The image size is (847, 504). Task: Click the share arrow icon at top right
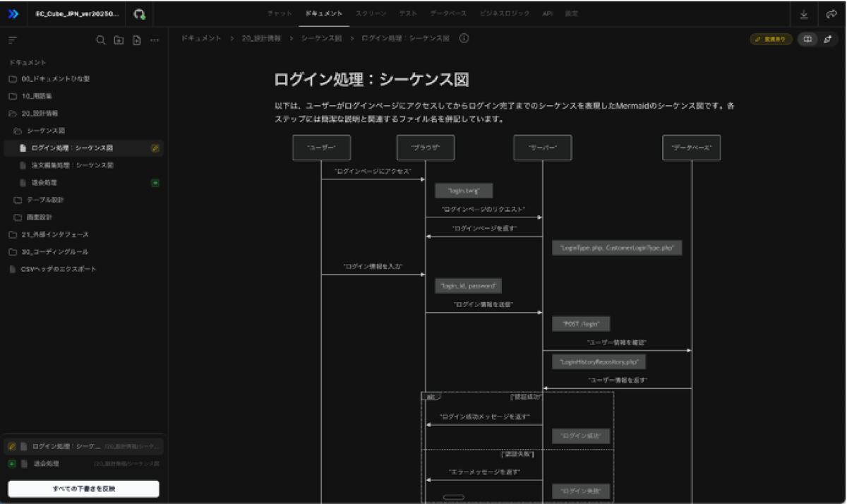(x=831, y=14)
